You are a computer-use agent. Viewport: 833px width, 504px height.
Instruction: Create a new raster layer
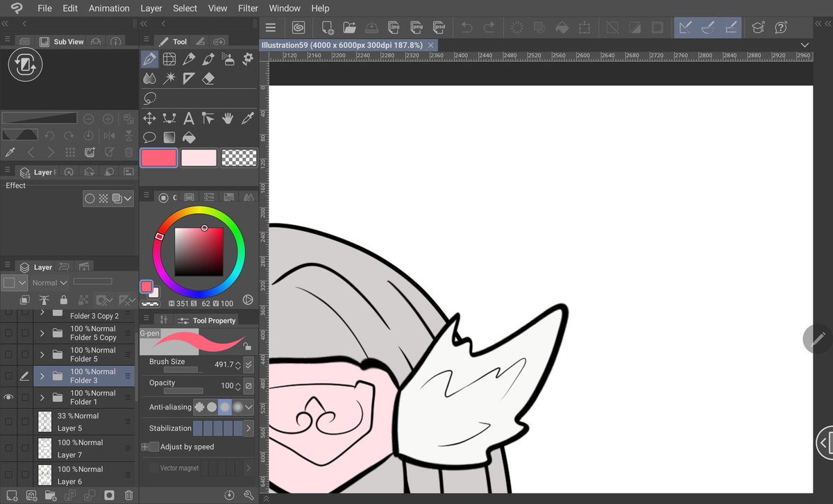point(12,495)
